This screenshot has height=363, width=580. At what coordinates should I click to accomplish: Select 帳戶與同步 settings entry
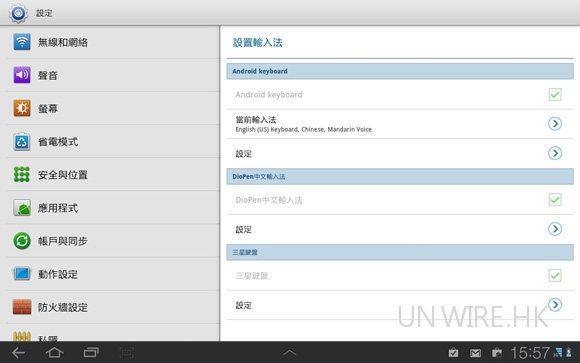point(113,241)
